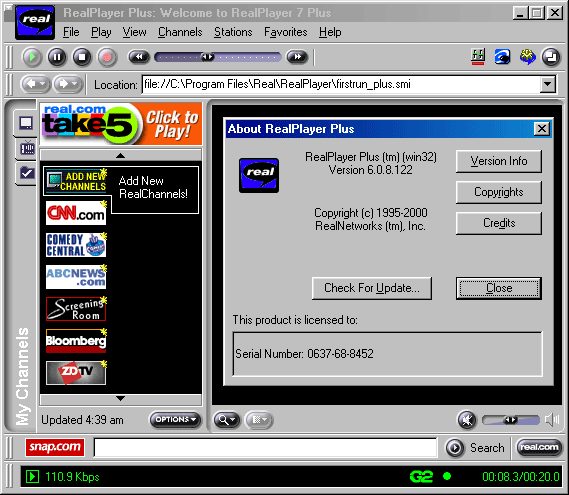Click the Check For Update button
Image resolution: width=569 pixels, height=495 pixels.
click(372, 288)
